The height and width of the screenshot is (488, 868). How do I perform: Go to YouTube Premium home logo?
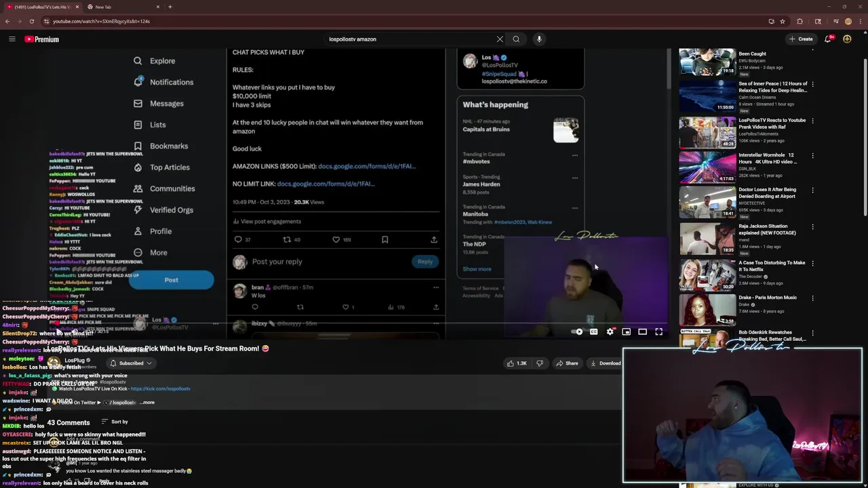pyautogui.click(x=42, y=39)
